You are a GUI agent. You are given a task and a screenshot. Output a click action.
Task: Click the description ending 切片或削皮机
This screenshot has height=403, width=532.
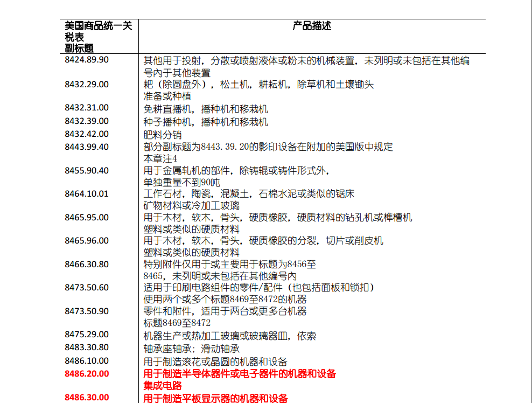263,241
